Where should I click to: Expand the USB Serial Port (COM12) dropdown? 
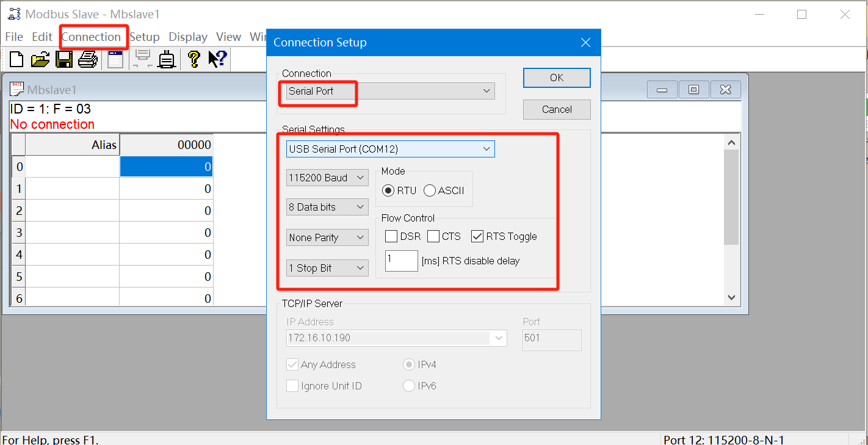pos(391,149)
